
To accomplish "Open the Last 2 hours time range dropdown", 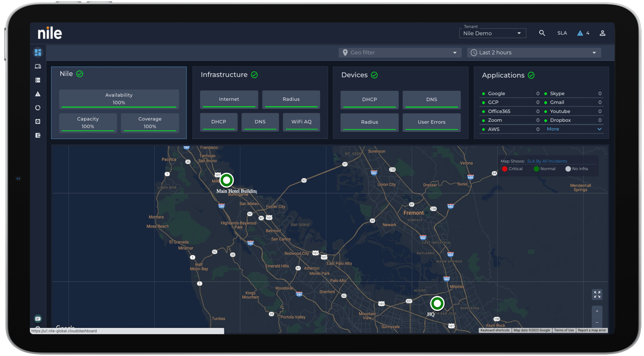I will (x=534, y=52).
